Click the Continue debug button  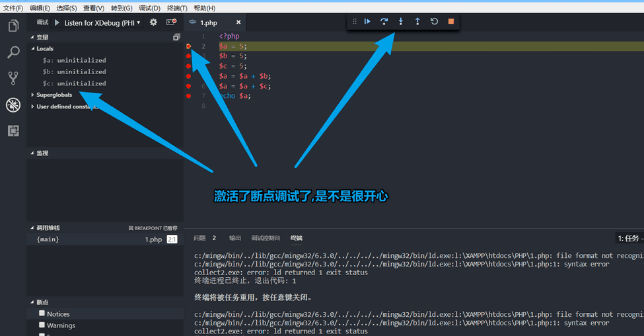[x=367, y=21]
